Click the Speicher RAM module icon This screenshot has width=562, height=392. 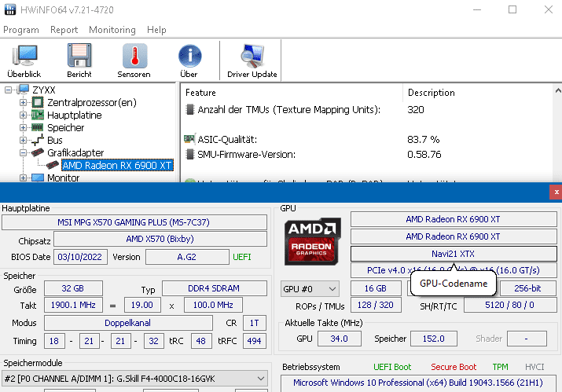pos(37,127)
